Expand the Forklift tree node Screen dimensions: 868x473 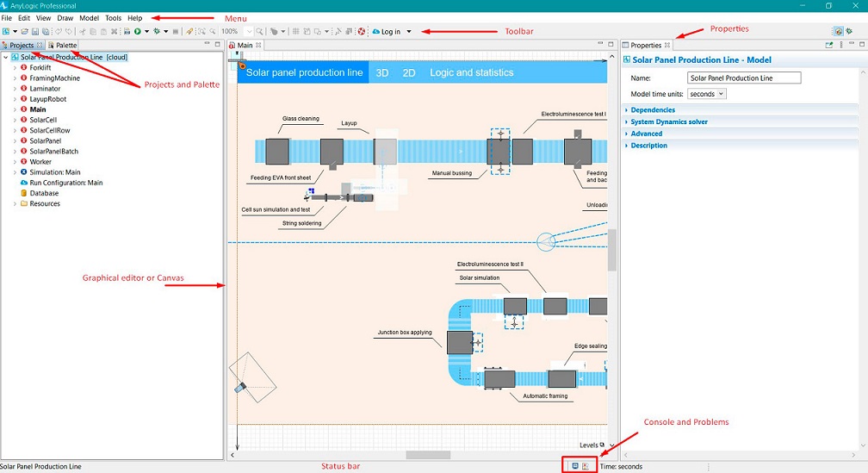(15, 67)
